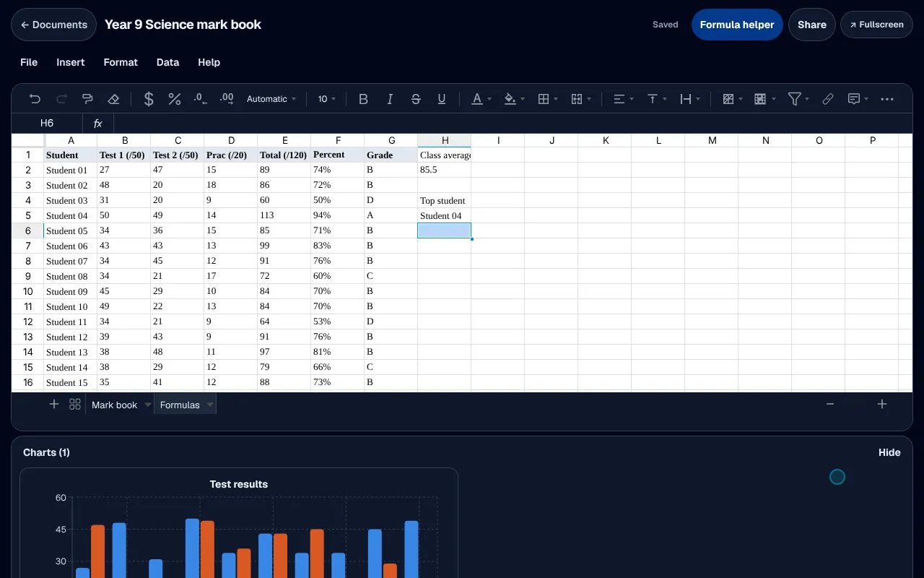Zoom out with the minus icon

[830, 405]
